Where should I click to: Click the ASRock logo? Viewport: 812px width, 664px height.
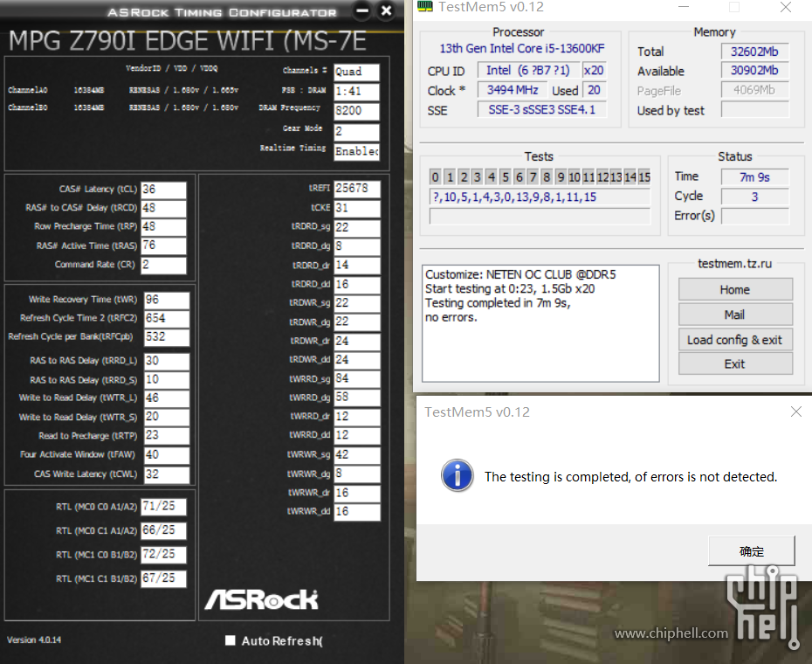pyautogui.click(x=262, y=599)
